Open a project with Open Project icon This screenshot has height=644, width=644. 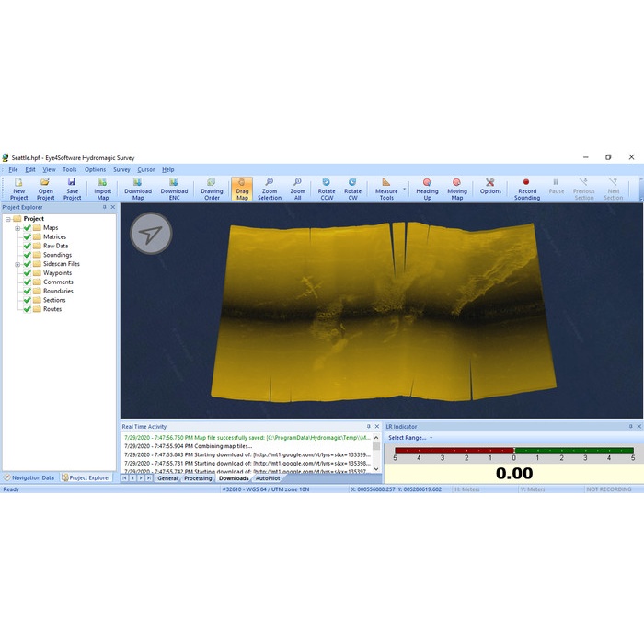[x=45, y=189]
